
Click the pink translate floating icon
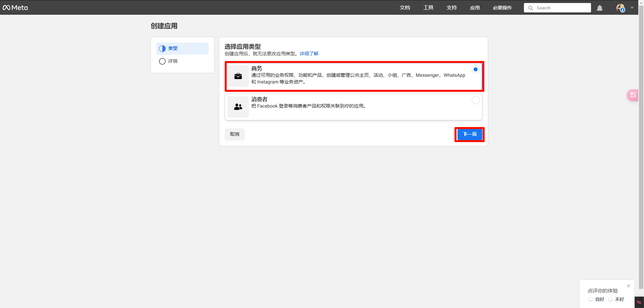coord(633,95)
